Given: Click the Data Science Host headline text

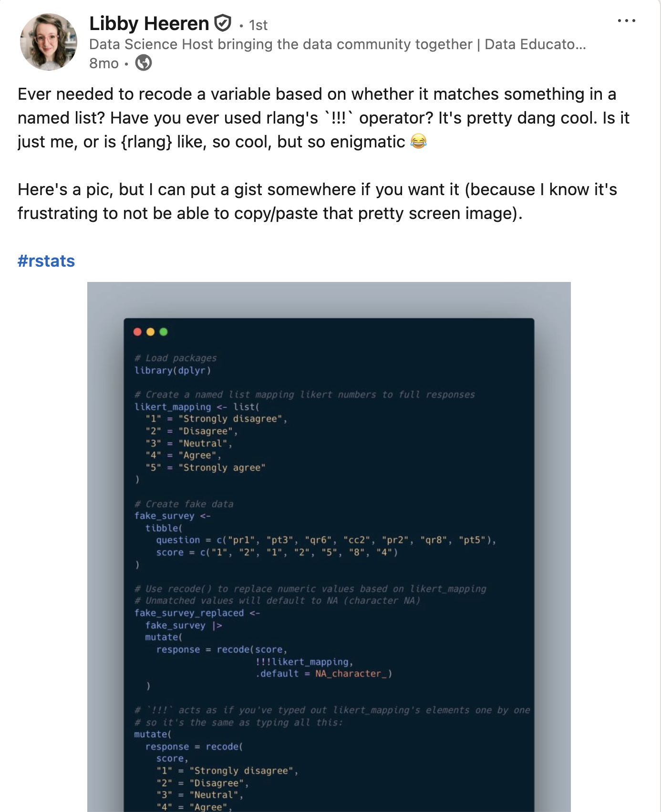Looking at the screenshot, I should (338, 44).
